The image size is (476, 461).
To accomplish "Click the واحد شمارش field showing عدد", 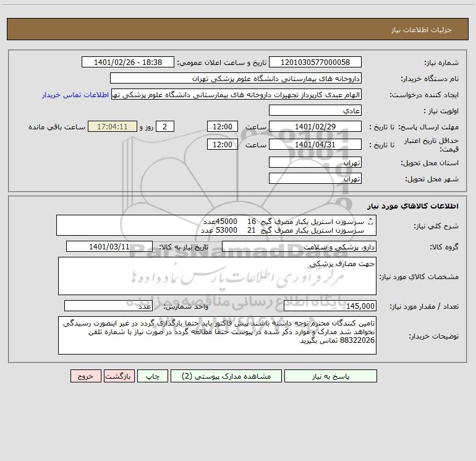I will (x=108, y=306).
